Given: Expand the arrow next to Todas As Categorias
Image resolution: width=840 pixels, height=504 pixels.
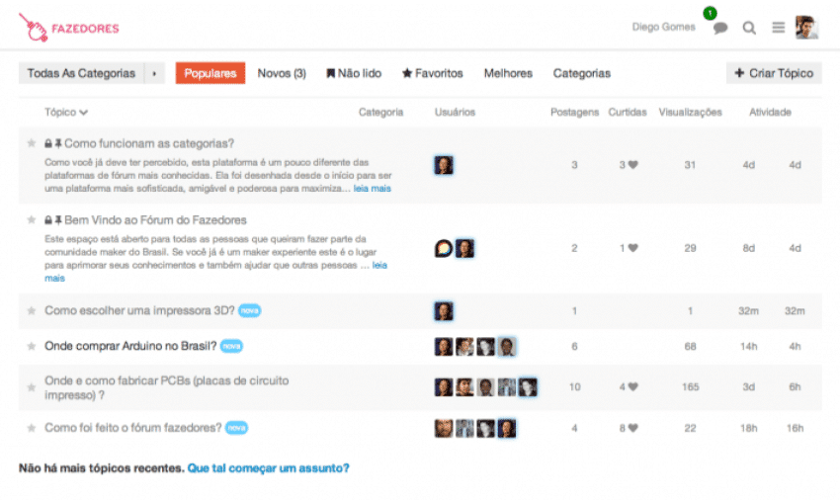Looking at the screenshot, I should coord(154,73).
